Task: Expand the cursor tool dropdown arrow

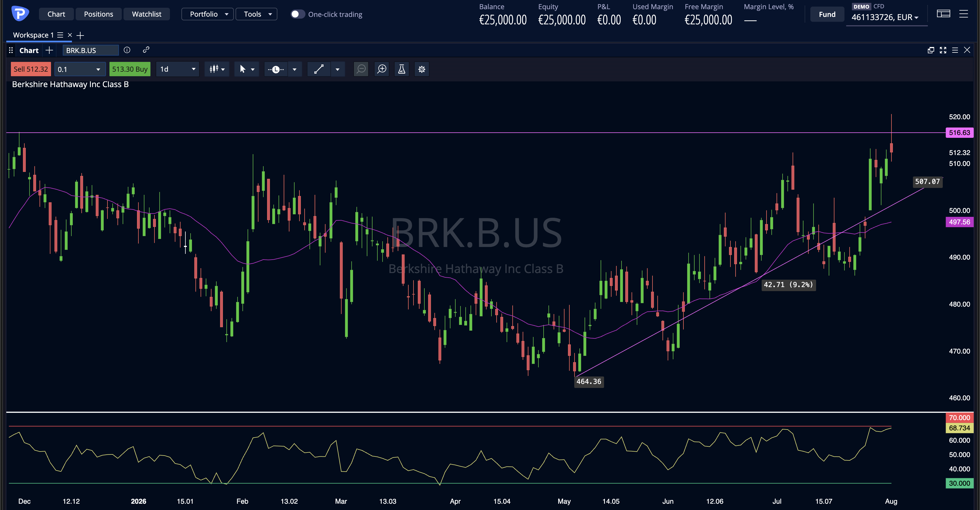Action: point(253,70)
